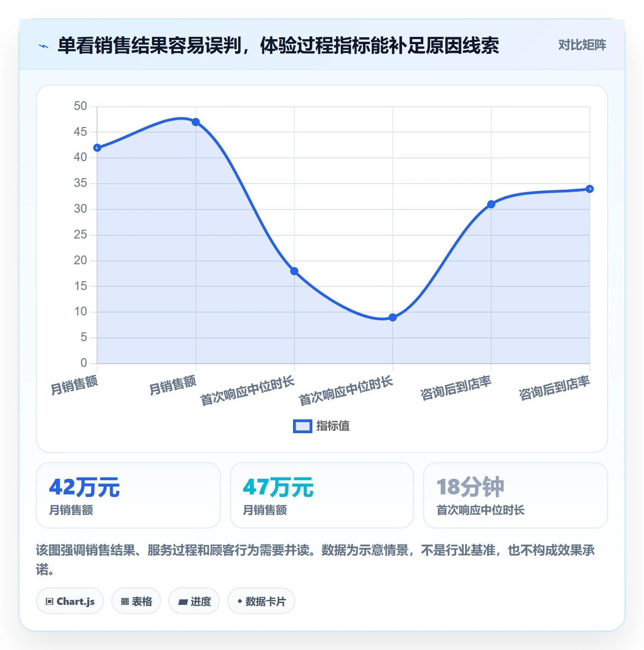Click the last data point at value 34
The width and height of the screenshot is (644, 650).
tap(590, 189)
